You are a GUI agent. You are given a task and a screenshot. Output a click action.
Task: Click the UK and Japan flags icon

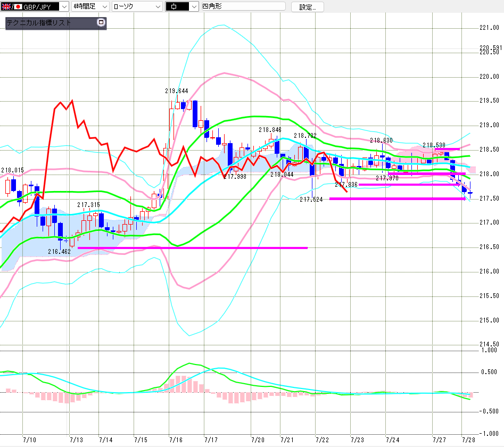tap(11, 6)
